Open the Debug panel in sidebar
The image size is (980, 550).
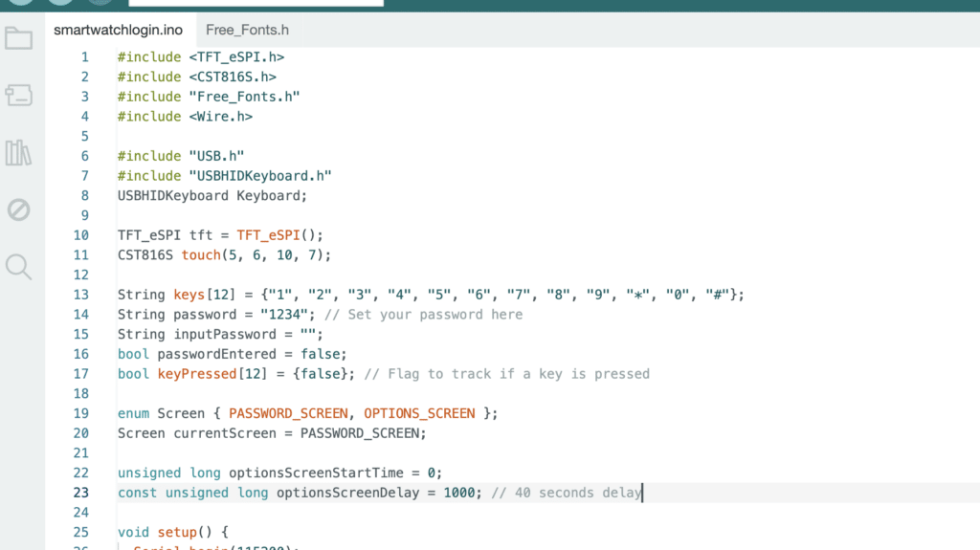pyautogui.click(x=18, y=209)
